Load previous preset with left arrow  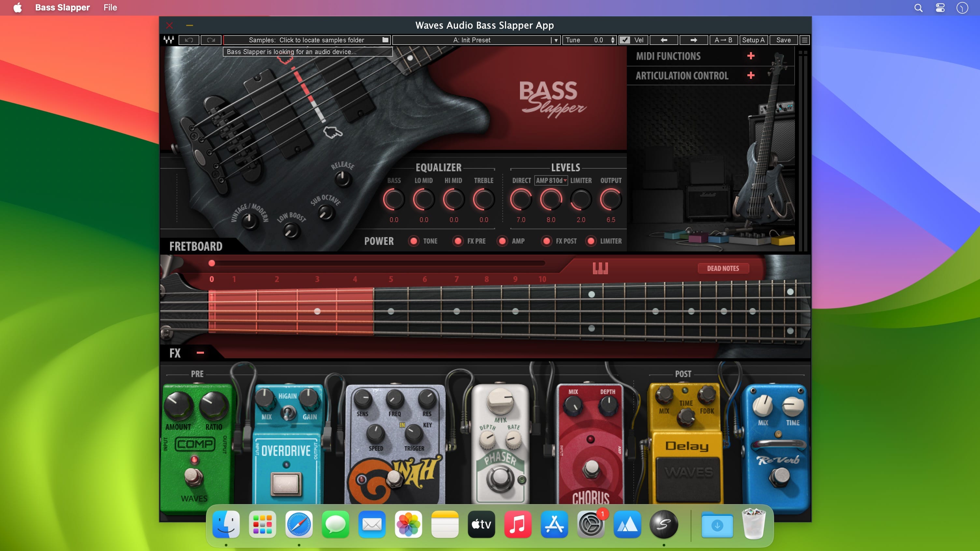coord(664,40)
